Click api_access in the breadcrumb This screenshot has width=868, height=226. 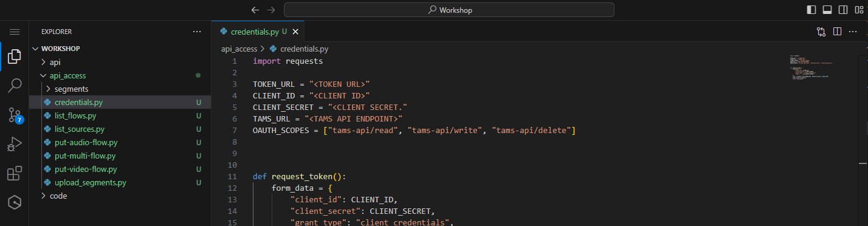click(239, 49)
